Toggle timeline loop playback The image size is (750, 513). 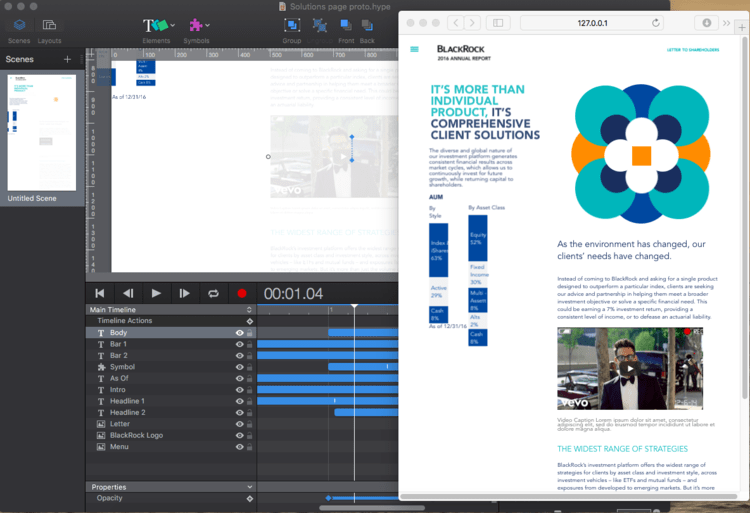click(213, 293)
